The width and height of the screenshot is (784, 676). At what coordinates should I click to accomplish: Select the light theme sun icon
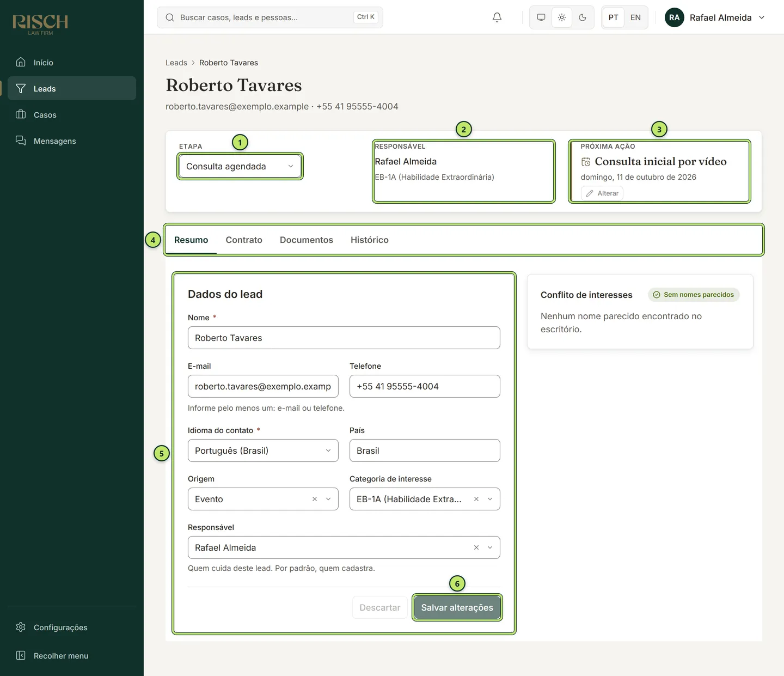pyautogui.click(x=562, y=17)
